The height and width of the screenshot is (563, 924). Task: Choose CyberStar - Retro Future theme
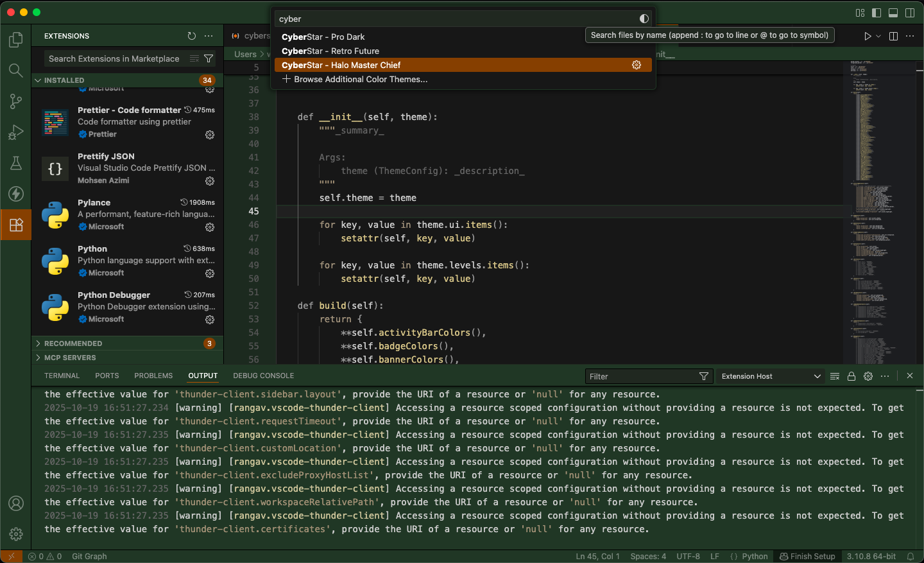[463, 51]
